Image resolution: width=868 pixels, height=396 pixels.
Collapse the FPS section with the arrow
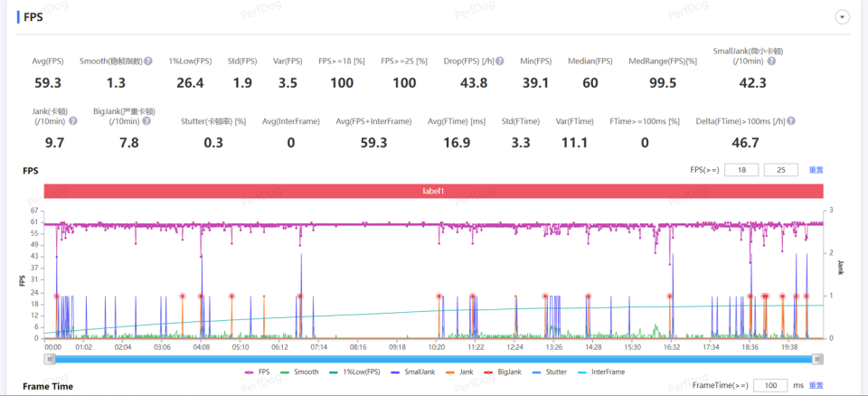click(x=842, y=17)
